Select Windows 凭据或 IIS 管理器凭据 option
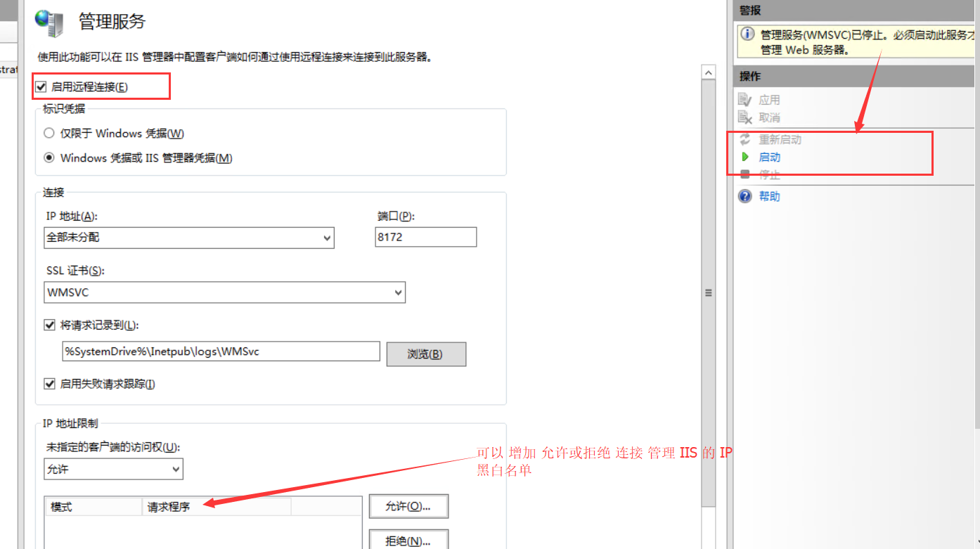Viewport: 980px width, 549px height. click(49, 158)
